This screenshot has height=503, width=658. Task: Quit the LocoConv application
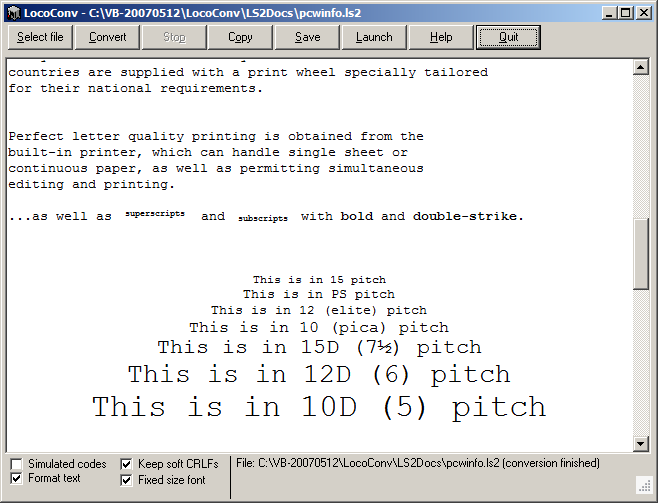tap(508, 37)
